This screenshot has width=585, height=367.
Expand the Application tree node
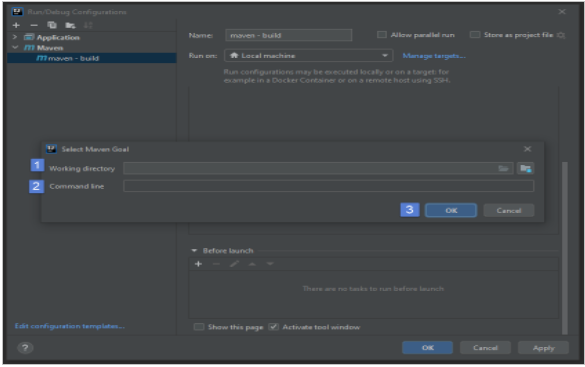coord(15,37)
